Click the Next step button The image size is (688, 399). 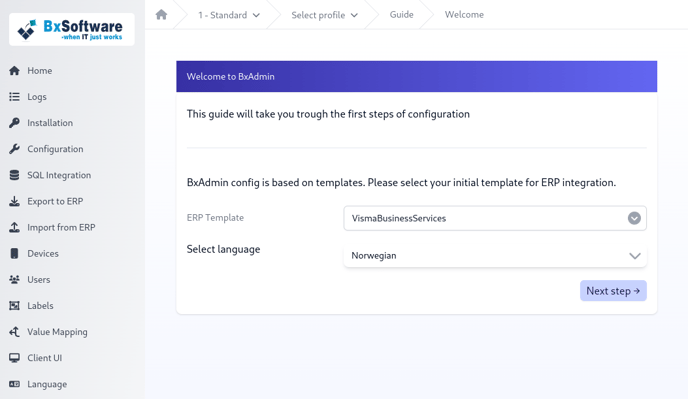(x=613, y=291)
